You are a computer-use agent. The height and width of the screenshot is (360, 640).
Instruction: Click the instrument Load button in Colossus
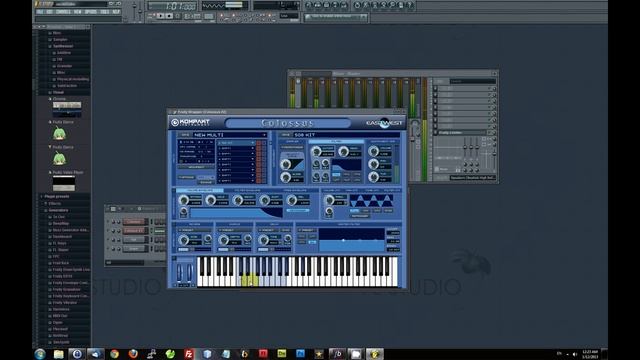pyautogui.click(x=286, y=135)
